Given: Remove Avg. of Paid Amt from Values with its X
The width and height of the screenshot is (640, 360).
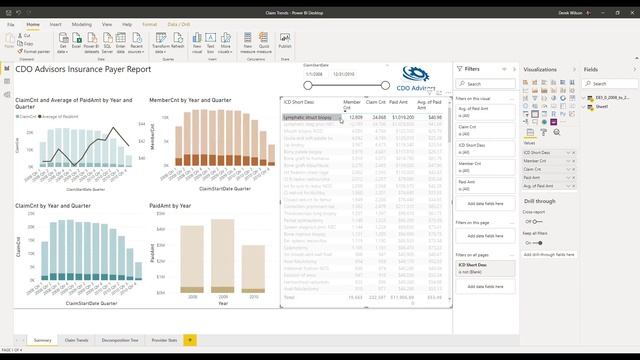Looking at the screenshot, I should point(573,186).
